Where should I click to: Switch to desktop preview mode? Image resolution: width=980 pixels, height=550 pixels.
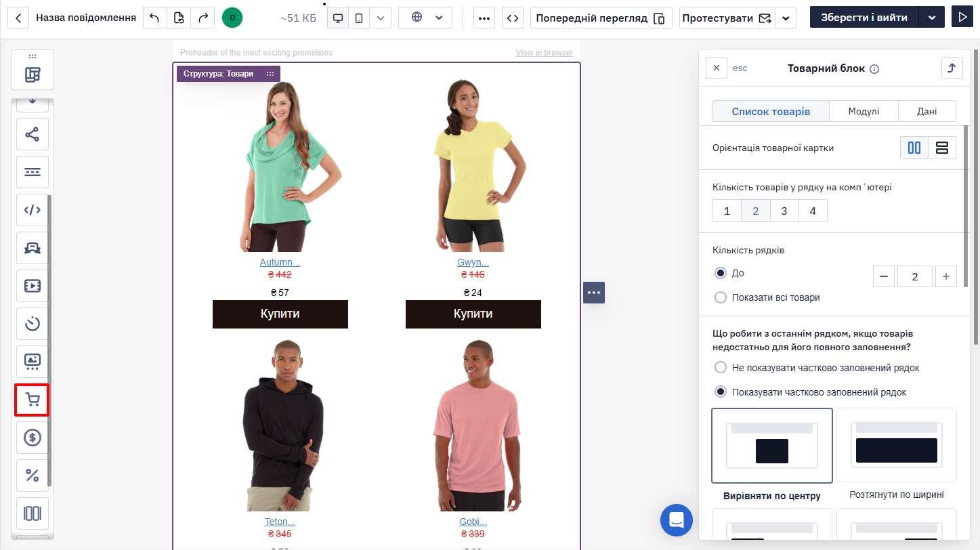click(338, 18)
